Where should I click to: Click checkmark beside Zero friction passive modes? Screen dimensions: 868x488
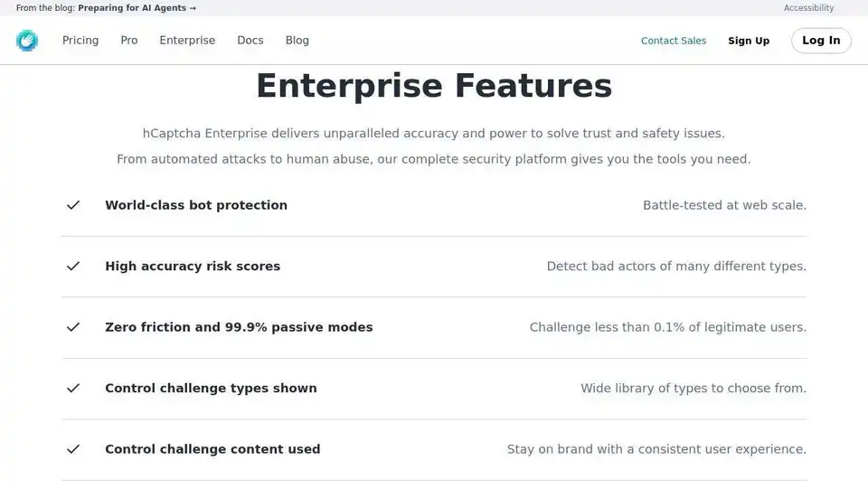pyautogui.click(x=73, y=327)
